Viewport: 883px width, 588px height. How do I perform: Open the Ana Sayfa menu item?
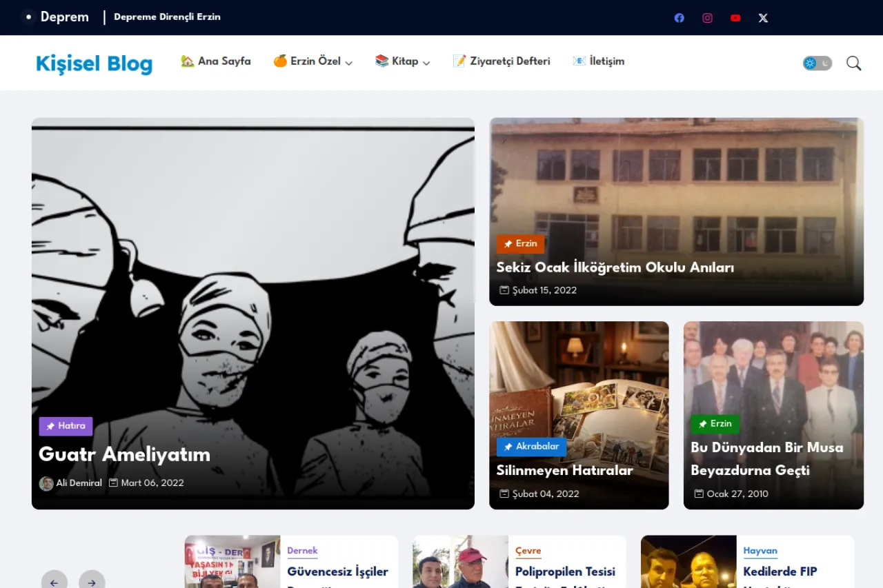(215, 61)
